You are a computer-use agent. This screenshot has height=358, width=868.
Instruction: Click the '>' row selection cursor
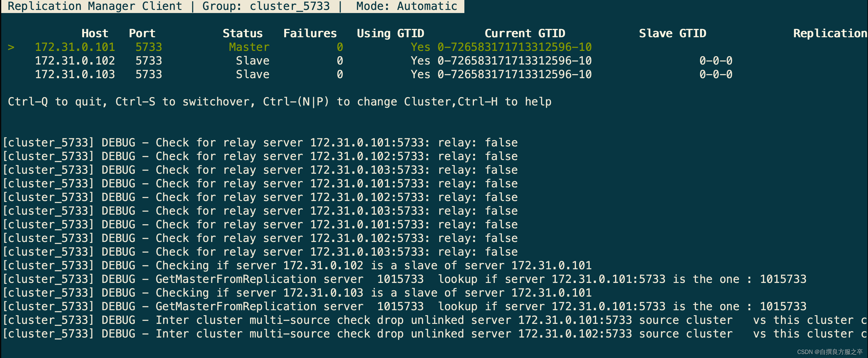11,47
